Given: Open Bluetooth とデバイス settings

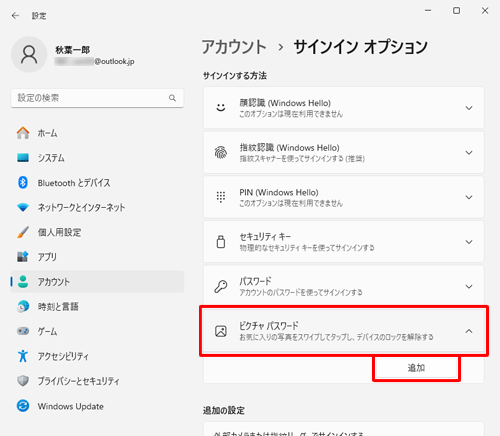Looking at the screenshot, I should point(97,183).
